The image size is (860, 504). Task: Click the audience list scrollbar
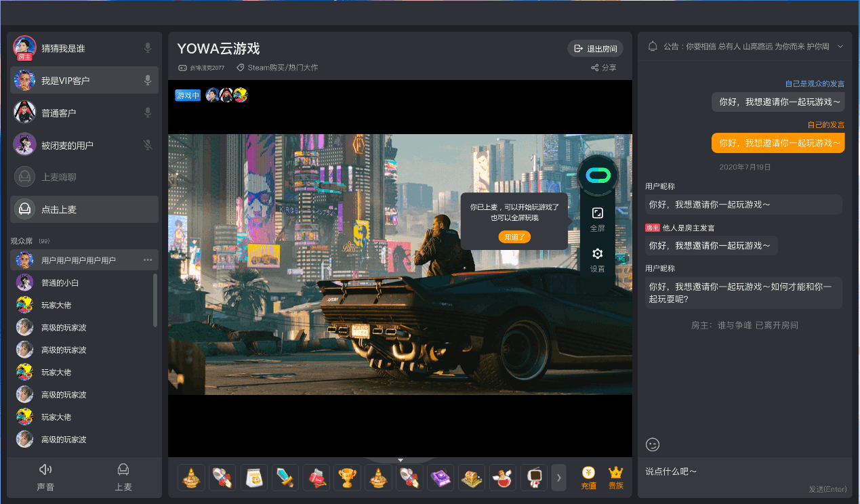[155, 299]
